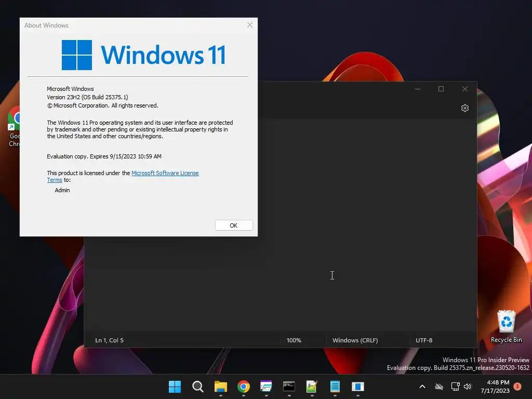Click the Admin licensee name
Screen dimensions: 532x399
62,190
